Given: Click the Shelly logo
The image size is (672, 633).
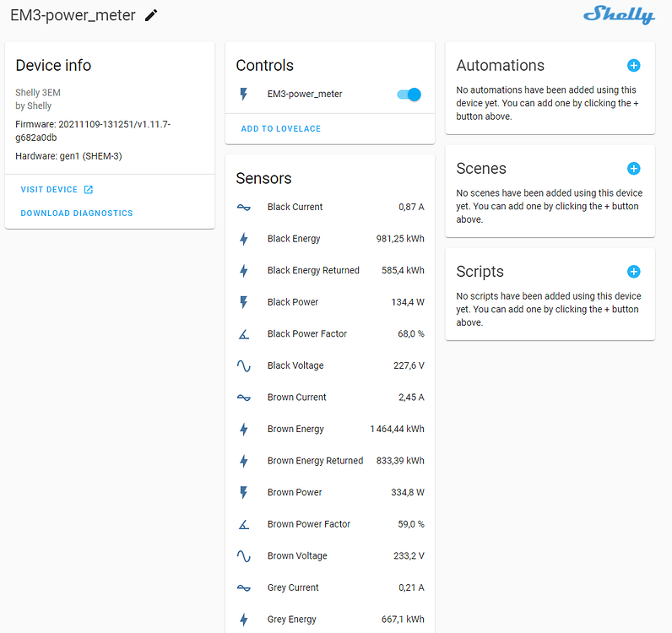Looking at the screenshot, I should [x=619, y=15].
